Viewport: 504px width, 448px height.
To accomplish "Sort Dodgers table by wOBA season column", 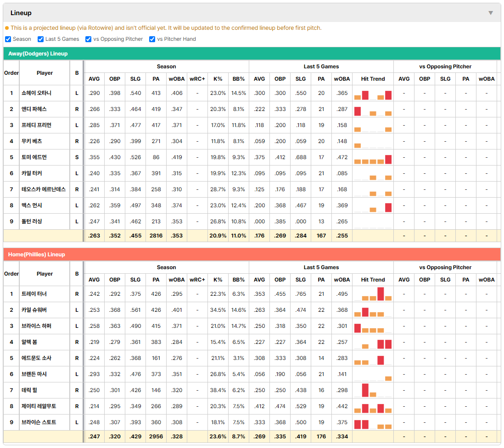I will pyautogui.click(x=176, y=79).
